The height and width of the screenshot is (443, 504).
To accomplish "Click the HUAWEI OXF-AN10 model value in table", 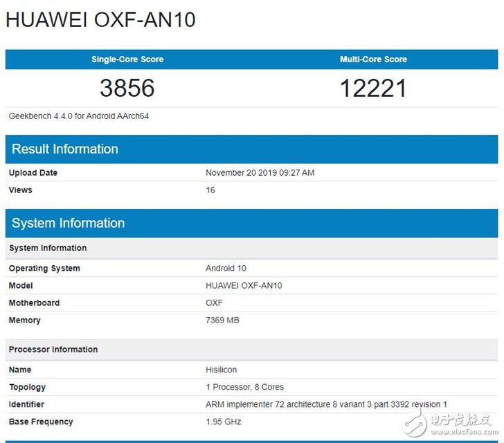I will pyautogui.click(x=244, y=285).
